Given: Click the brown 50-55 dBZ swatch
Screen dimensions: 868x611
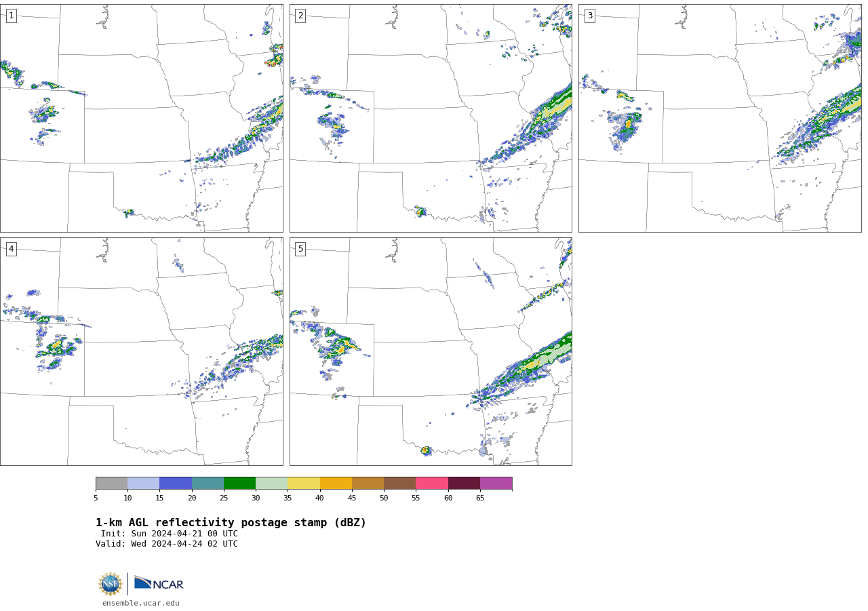Looking at the screenshot, I should coord(399,483).
